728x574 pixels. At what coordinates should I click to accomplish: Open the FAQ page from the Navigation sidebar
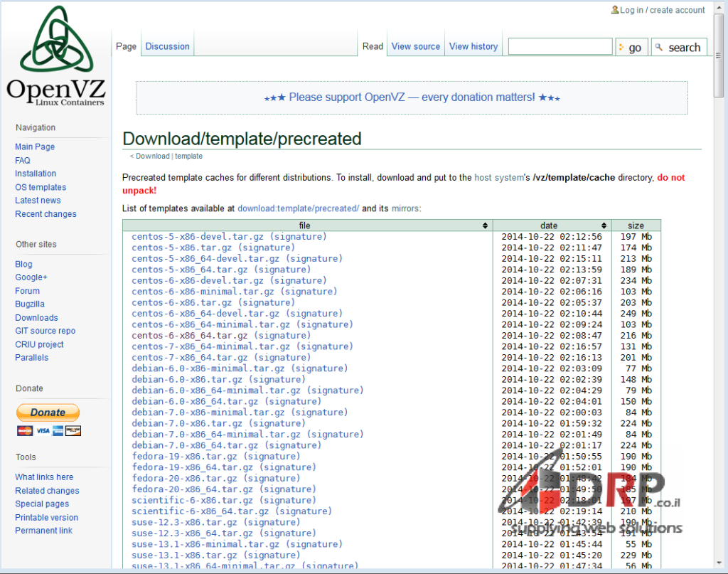22,160
